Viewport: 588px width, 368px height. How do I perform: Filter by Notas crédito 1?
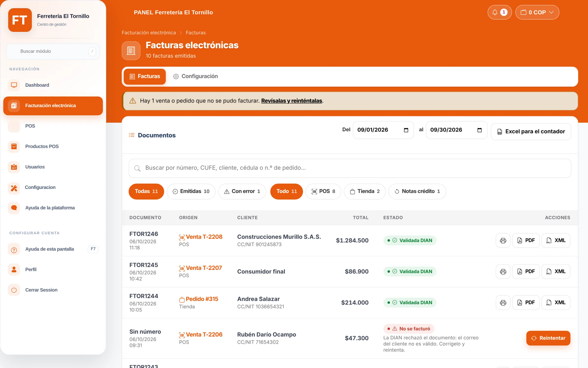click(x=417, y=191)
